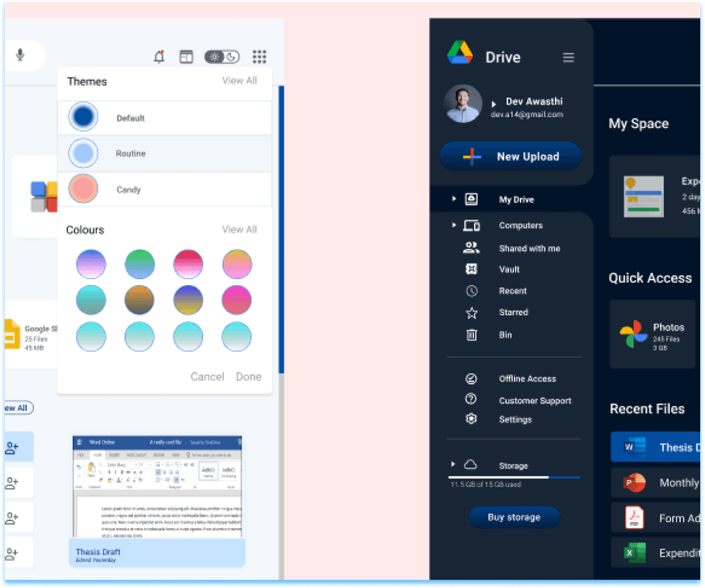Open Customer Support label

coord(535,401)
